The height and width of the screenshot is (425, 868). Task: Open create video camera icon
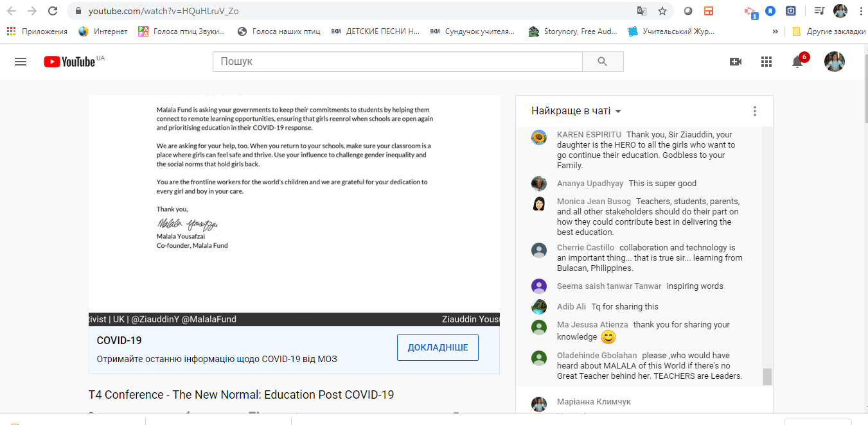(x=736, y=62)
